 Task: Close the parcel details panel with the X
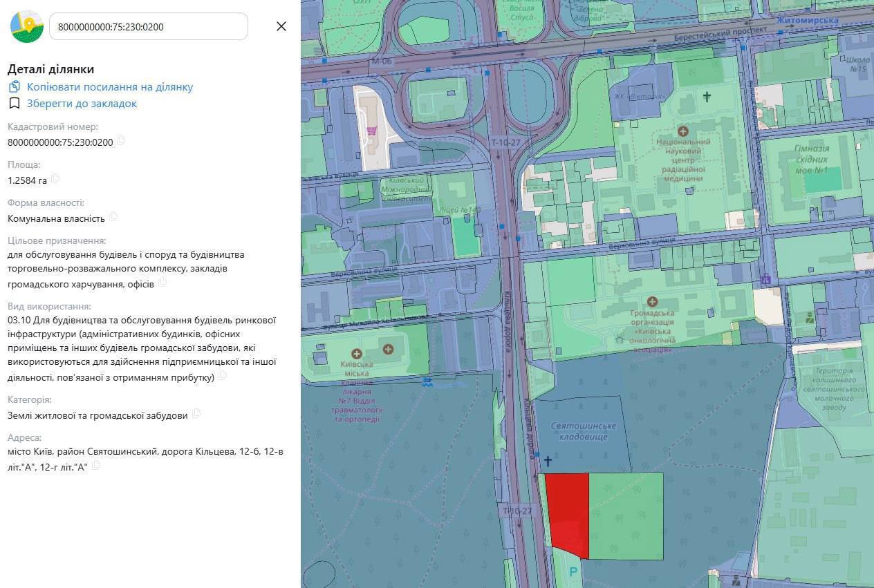pos(281,26)
